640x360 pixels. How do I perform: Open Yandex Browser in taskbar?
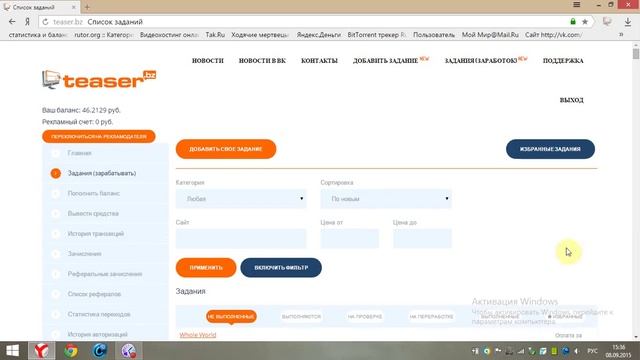[x=42, y=351]
